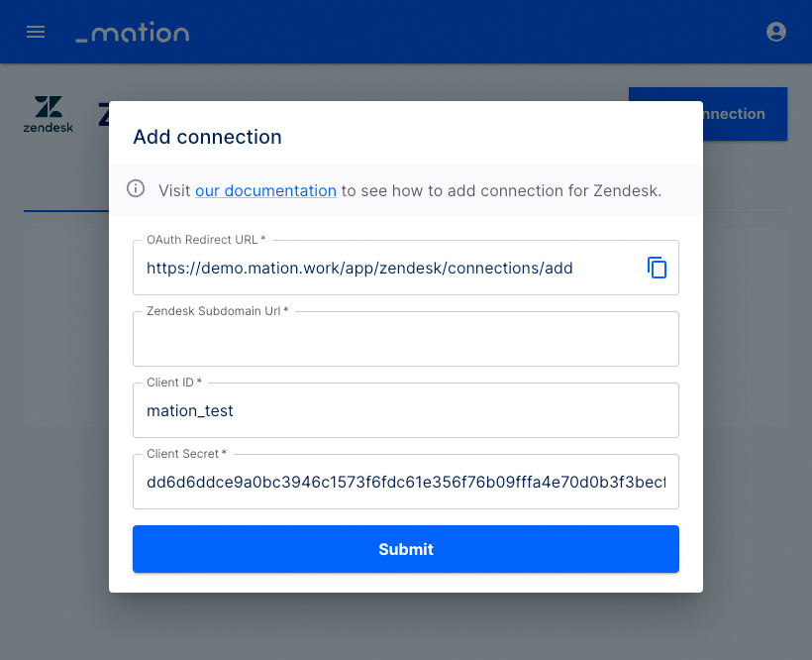Click the 'Zendesk Subdomain Url' field label
Image resolution: width=812 pixels, height=660 pixels.
tap(218, 311)
